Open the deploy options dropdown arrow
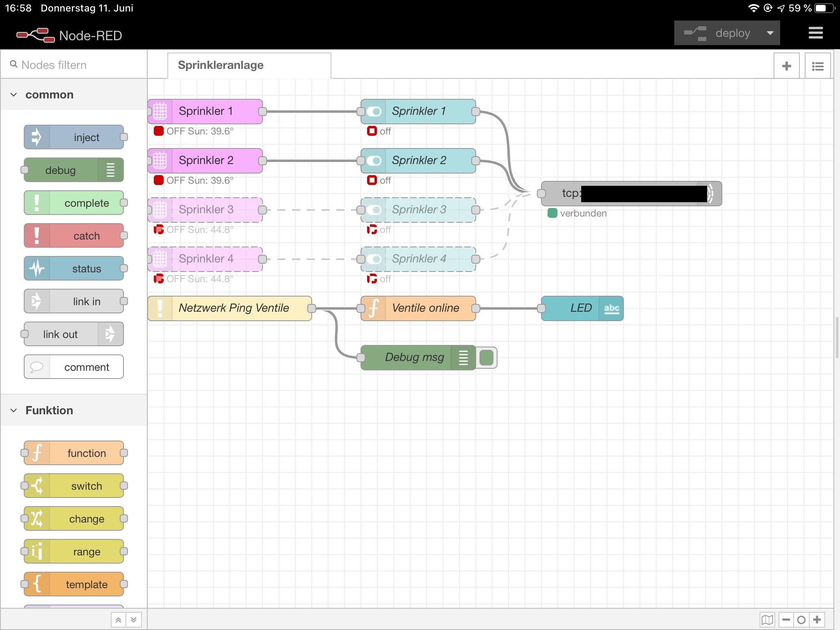 770,33
